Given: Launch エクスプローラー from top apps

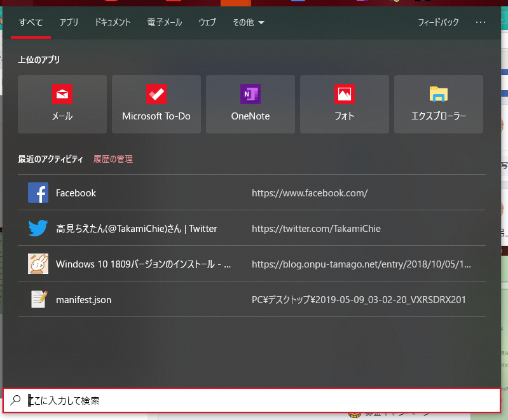Looking at the screenshot, I should point(439,104).
